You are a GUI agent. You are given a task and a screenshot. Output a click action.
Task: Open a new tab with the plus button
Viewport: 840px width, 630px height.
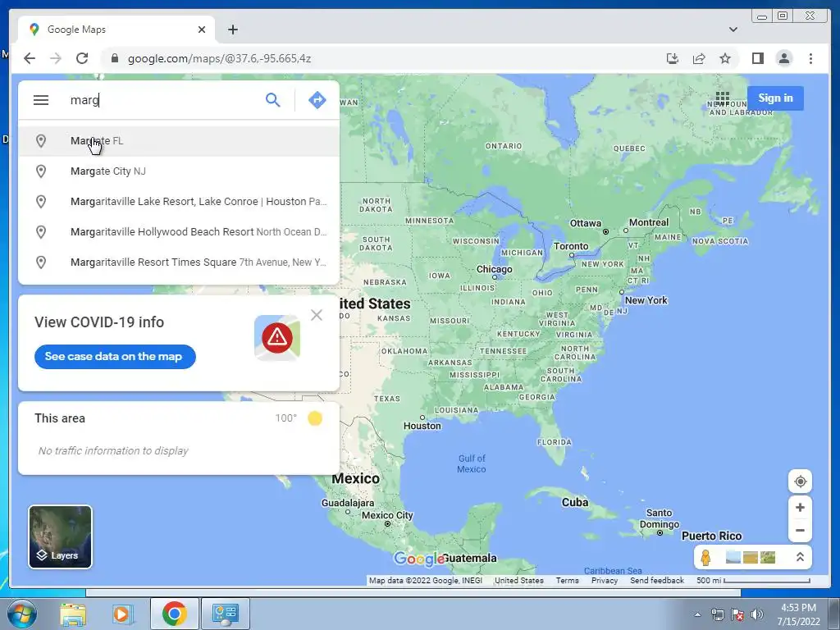[232, 30]
